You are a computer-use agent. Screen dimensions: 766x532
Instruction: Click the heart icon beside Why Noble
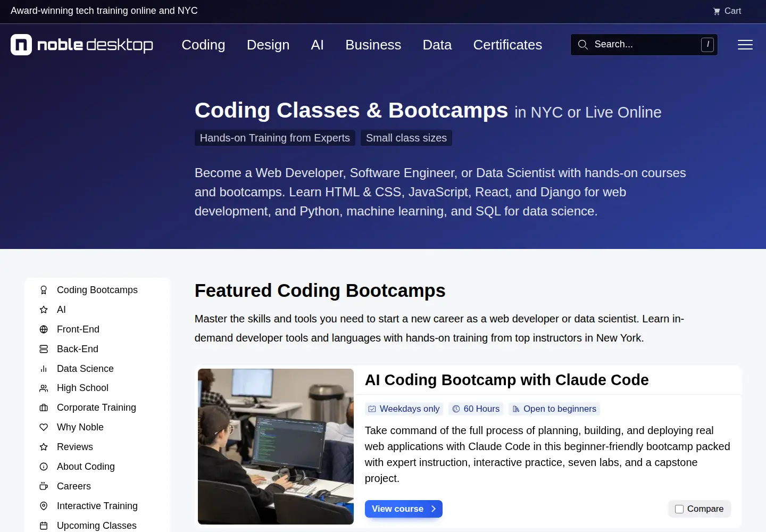click(44, 427)
